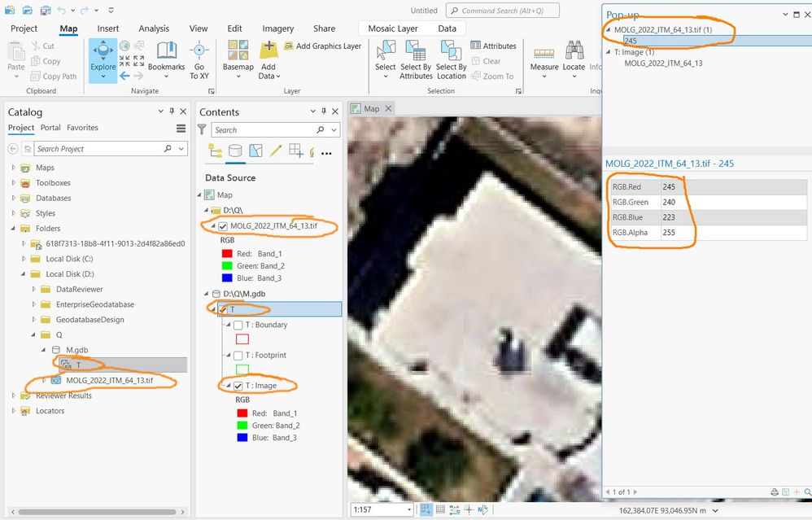Expand the Toolboxes node in Catalog
Viewport: 812px width, 520px height.
(x=14, y=183)
